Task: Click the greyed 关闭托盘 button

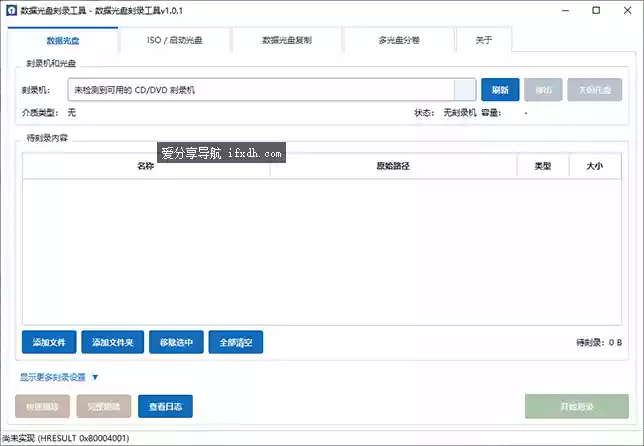Action: tap(595, 90)
